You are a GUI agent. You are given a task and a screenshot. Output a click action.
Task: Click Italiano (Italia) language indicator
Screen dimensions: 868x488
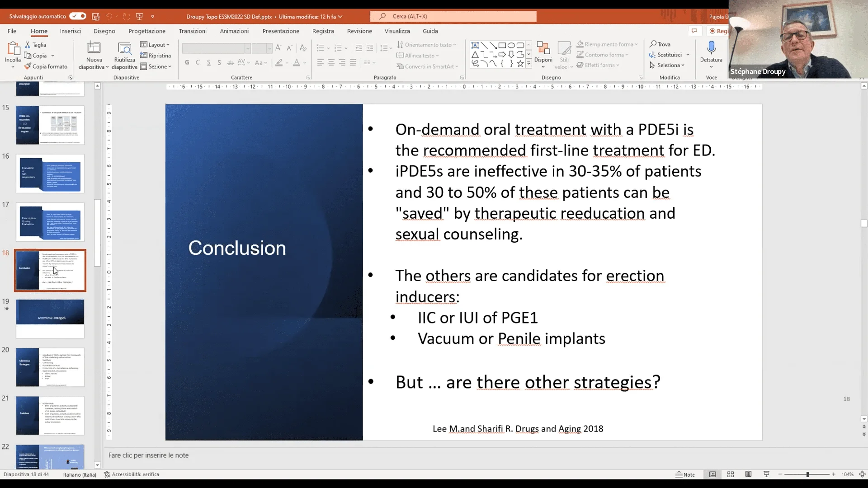coord(80,474)
